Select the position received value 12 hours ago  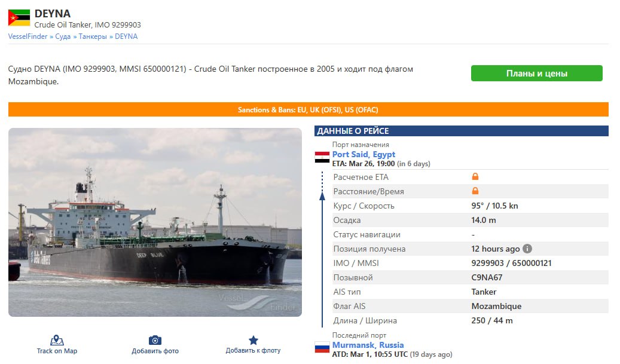coord(495,249)
